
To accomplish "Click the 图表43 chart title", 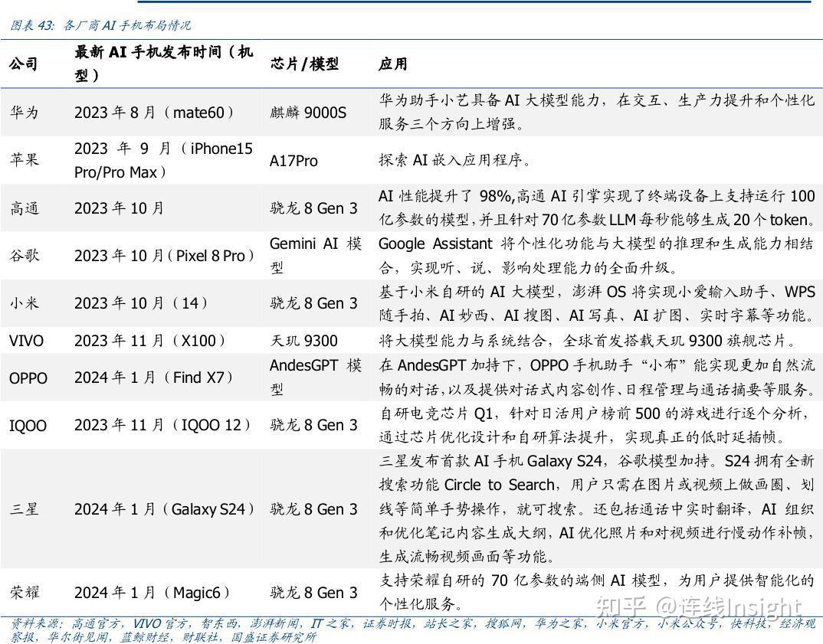I will pyautogui.click(x=100, y=25).
